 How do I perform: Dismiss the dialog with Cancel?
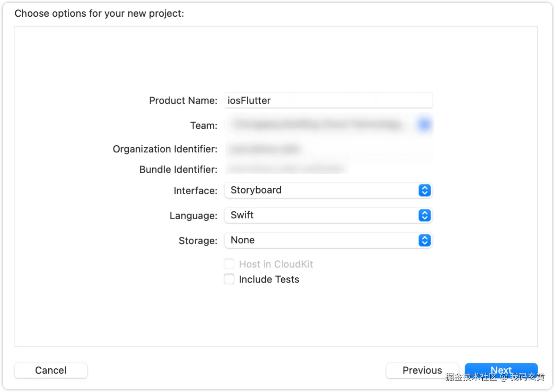[51, 370]
